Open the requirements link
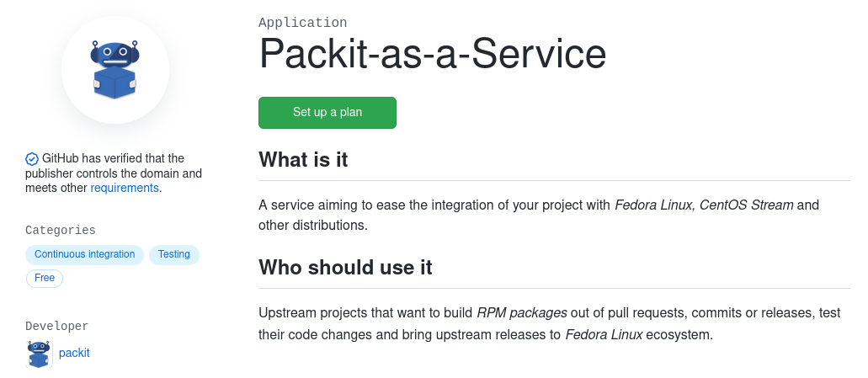This screenshot has height=378, width=868. click(125, 188)
